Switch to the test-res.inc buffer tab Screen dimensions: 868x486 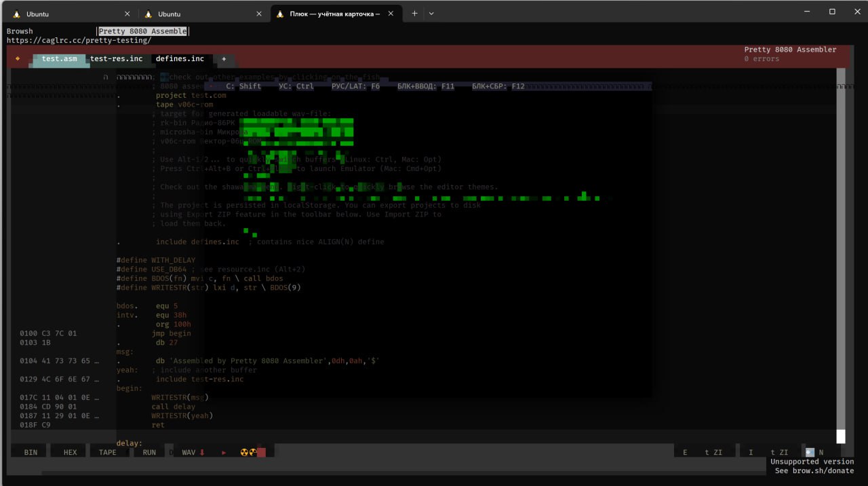pyautogui.click(x=117, y=59)
